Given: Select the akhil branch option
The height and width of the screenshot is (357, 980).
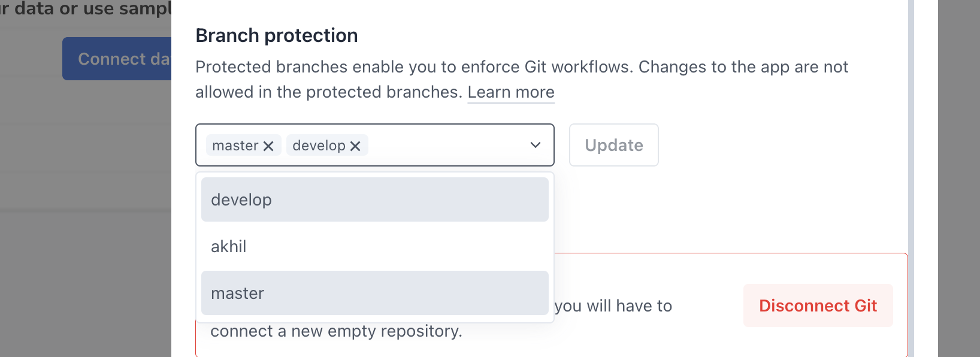Looking at the screenshot, I should coord(374,246).
